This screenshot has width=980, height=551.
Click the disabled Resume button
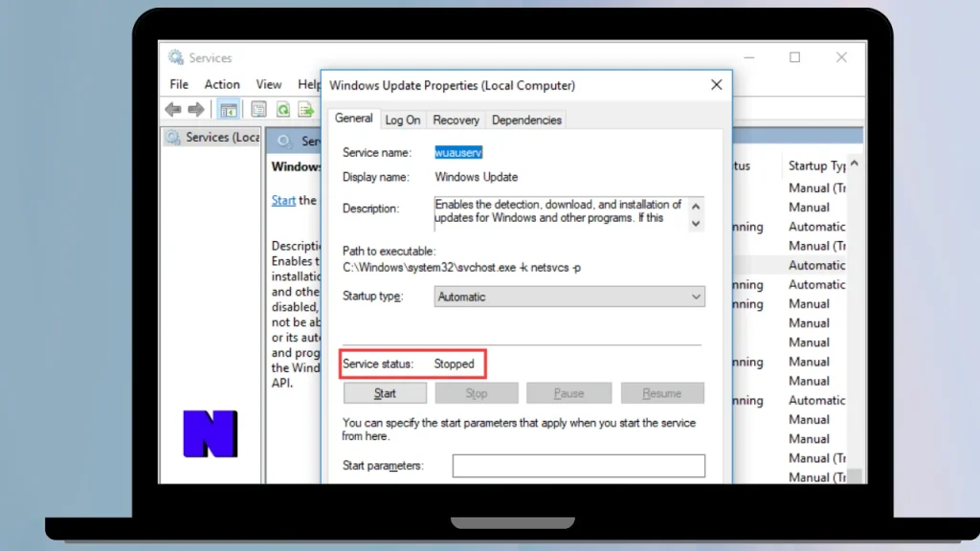(x=662, y=393)
